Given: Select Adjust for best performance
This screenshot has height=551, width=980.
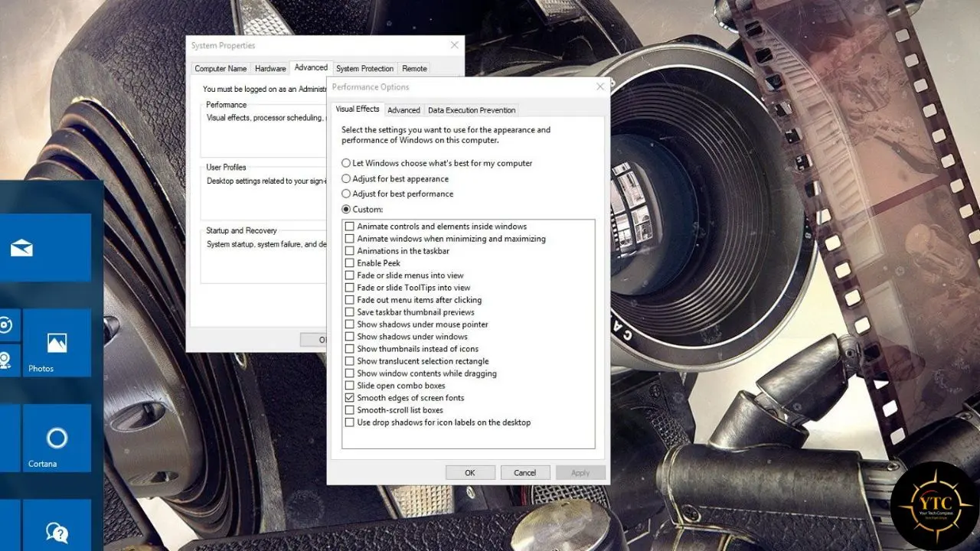Looking at the screenshot, I should (346, 194).
